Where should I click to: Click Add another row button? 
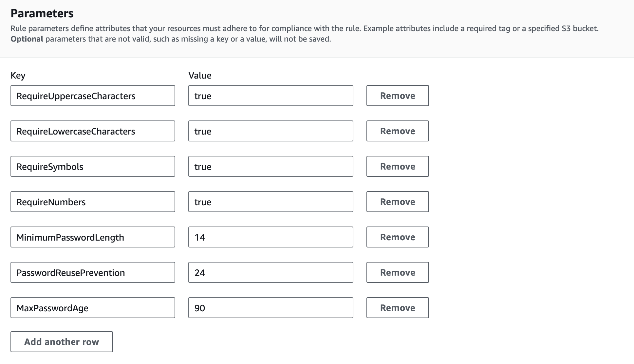pos(62,342)
